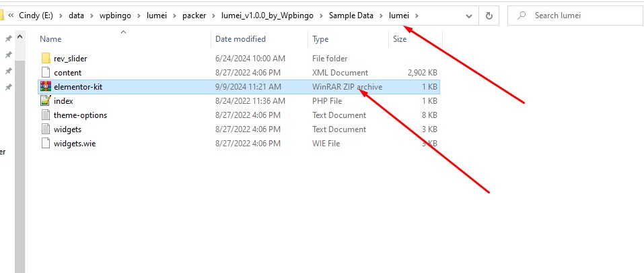The image size is (644, 273).
Task: Navigate to Sample Data in breadcrumb
Action: [x=351, y=15]
